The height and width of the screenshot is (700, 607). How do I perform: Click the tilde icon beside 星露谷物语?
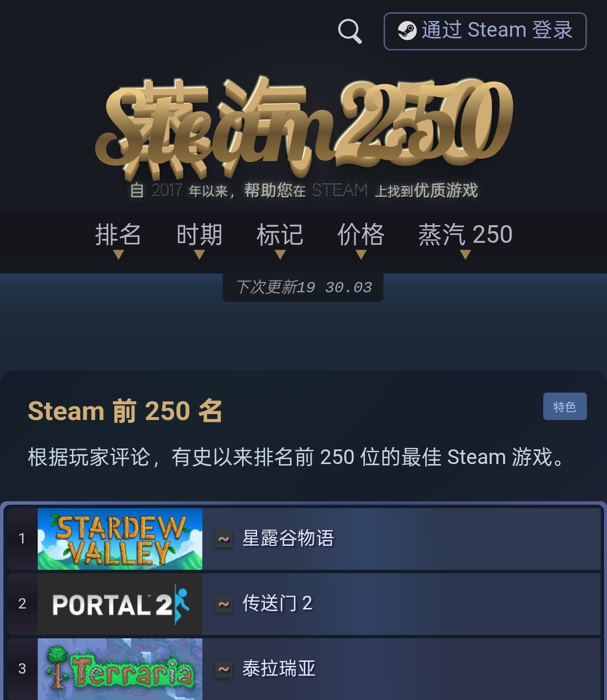[x=224, y=539]
